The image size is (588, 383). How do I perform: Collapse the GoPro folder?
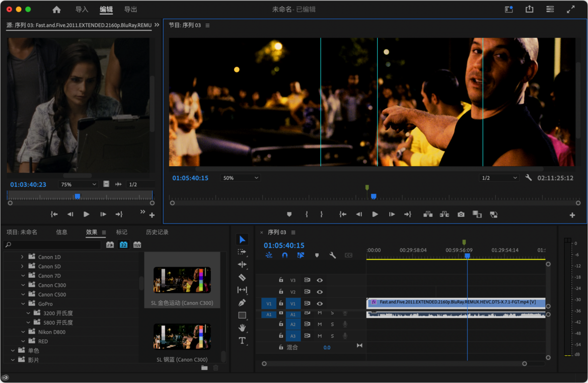(23, 303)
